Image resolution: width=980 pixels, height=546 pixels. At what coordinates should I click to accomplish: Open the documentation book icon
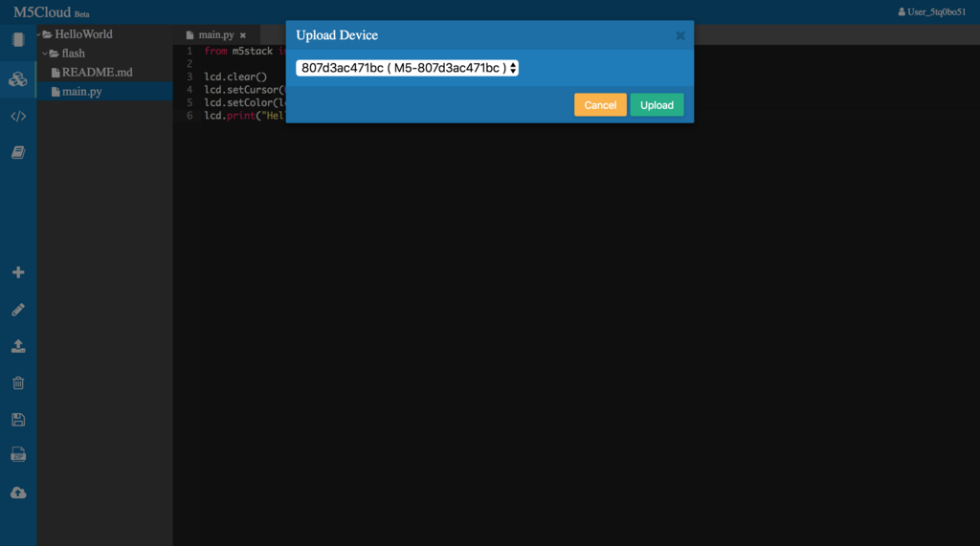pyautogui.click(x=18, y=152)
